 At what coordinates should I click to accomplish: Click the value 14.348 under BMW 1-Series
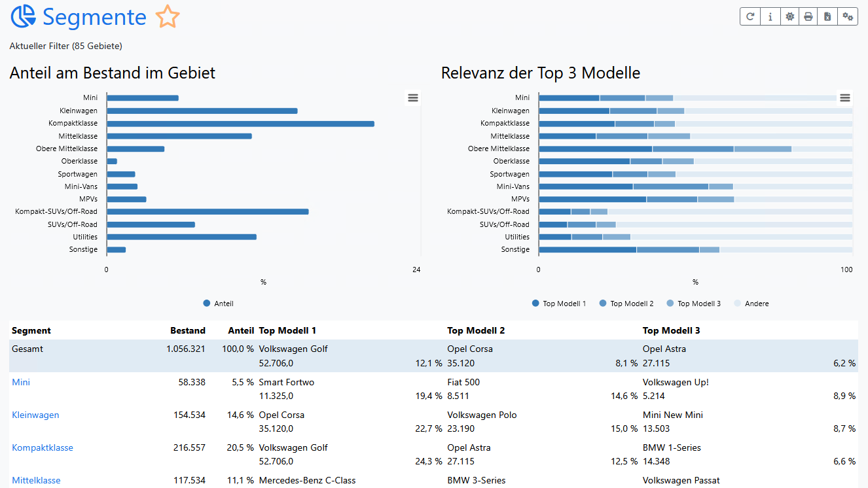pos(657,461)
